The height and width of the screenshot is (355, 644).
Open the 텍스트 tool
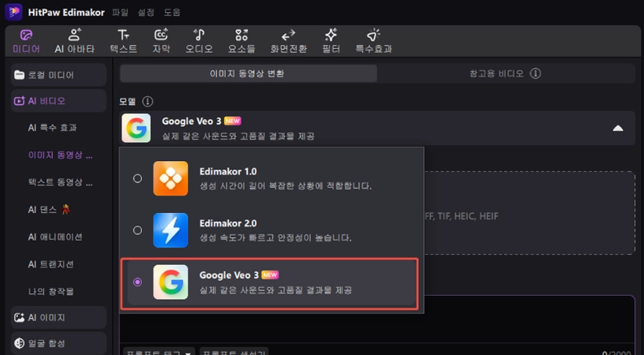(123, 42)
